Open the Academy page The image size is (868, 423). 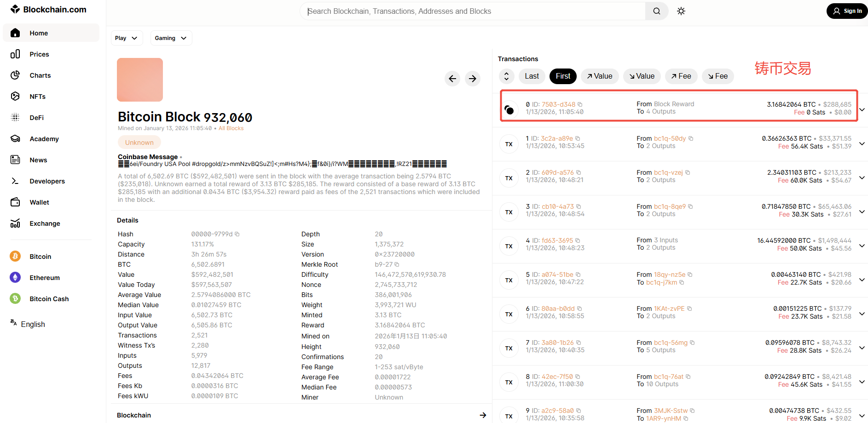pos(44,139)
